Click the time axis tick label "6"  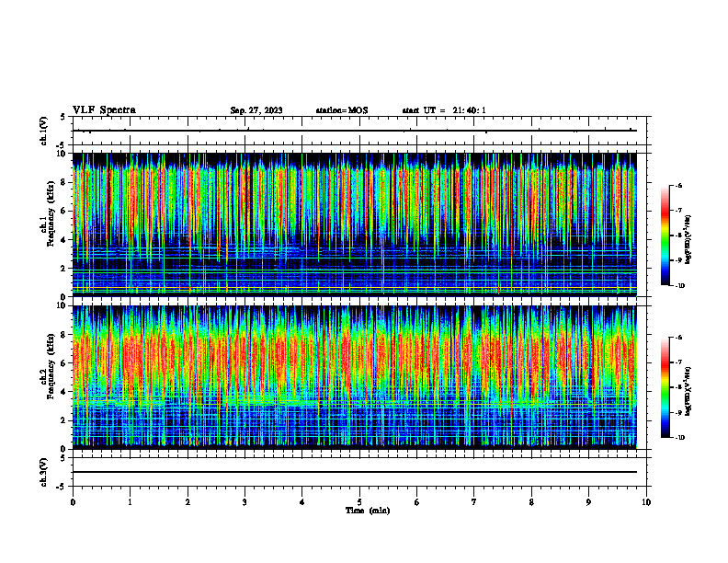pyautogui.click(x=417, y=502)
